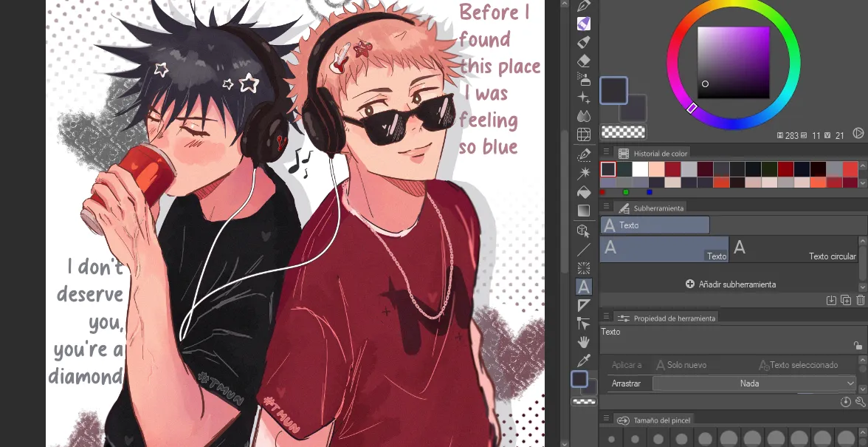
Task: Pick a shade in the color square
Action: [733, 63]
